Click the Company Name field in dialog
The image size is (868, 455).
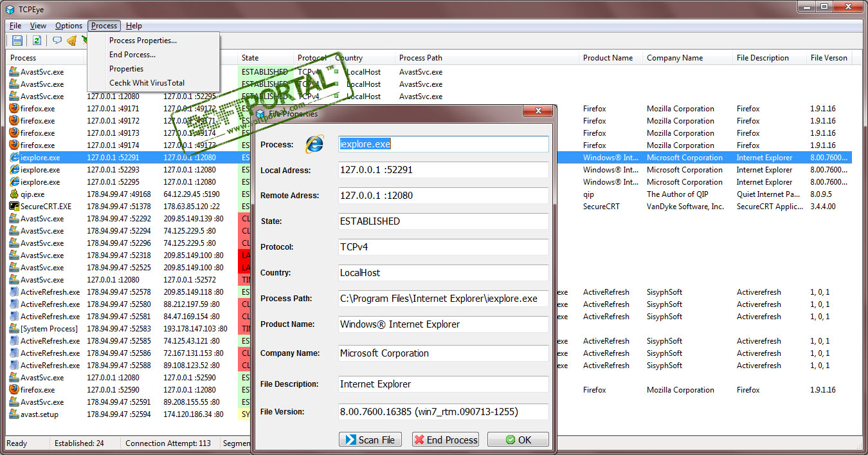(444, 353)
